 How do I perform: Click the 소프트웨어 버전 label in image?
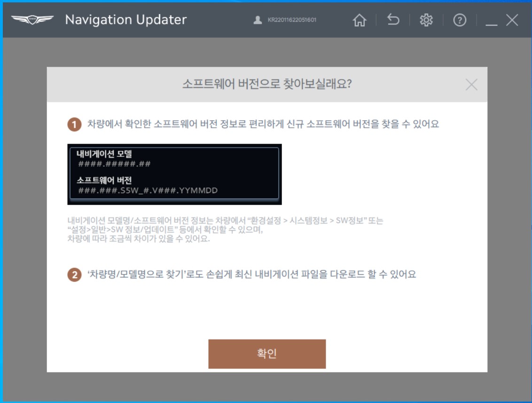coord(104,180)
